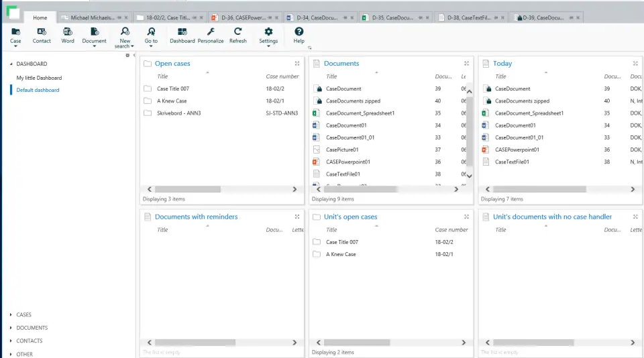Open the Case button dropdown arrow
Viewport: 644px width, 358px height.
(x=15, y=46)
